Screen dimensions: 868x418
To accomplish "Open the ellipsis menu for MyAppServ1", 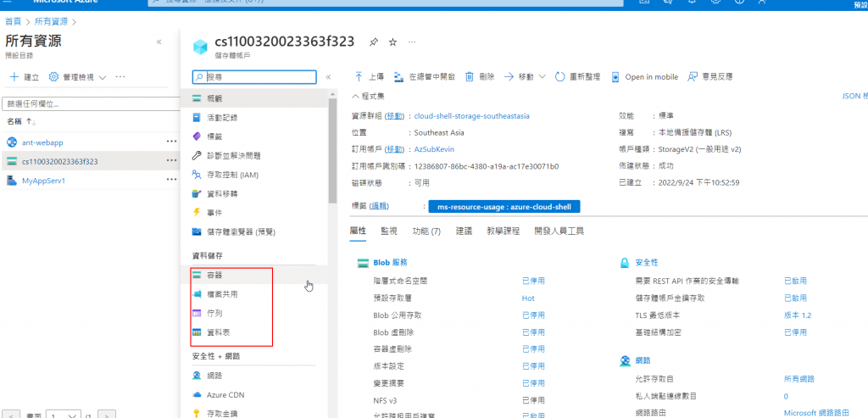I will [x=171, y=180].
